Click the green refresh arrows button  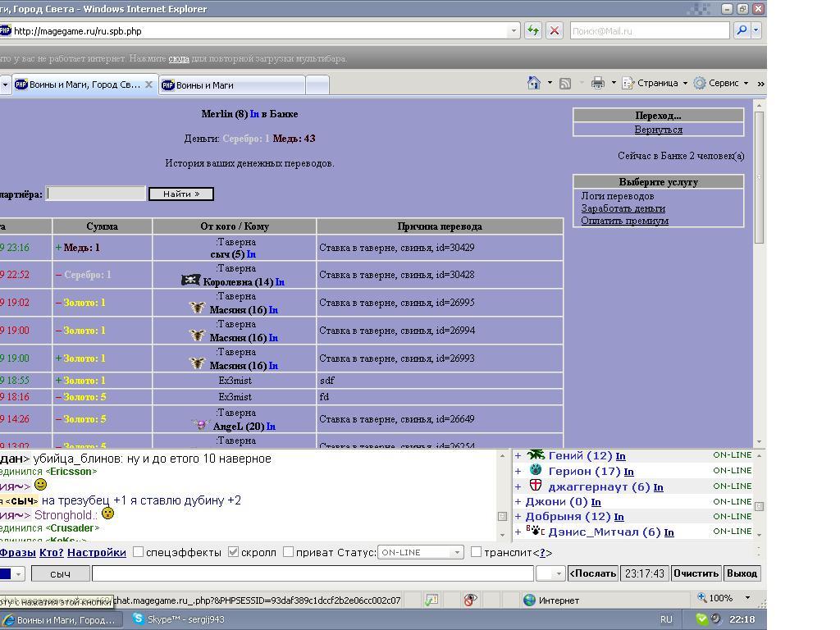point(533,30)
